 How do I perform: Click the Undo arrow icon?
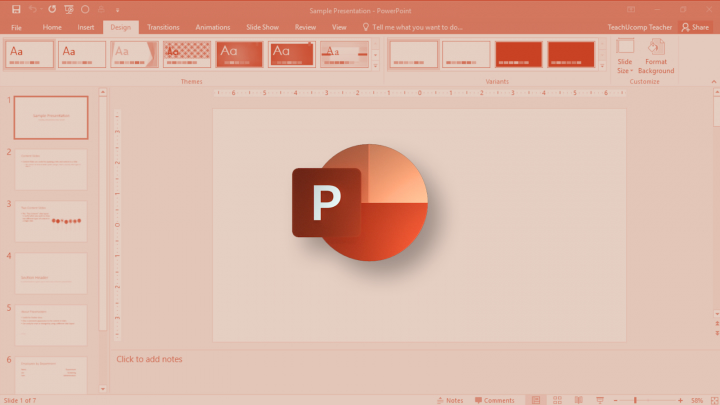pos(33,9)
